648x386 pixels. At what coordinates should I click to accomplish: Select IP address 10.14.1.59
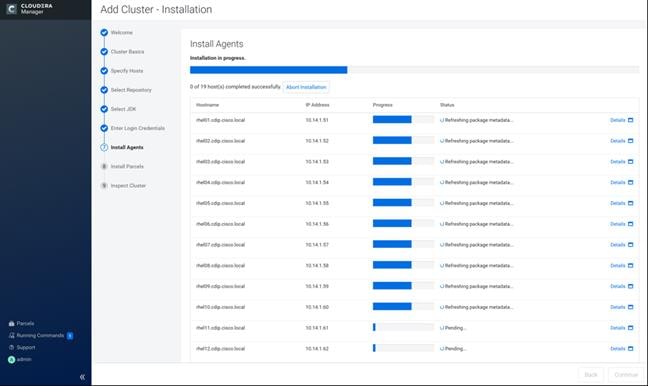(317, 286)
